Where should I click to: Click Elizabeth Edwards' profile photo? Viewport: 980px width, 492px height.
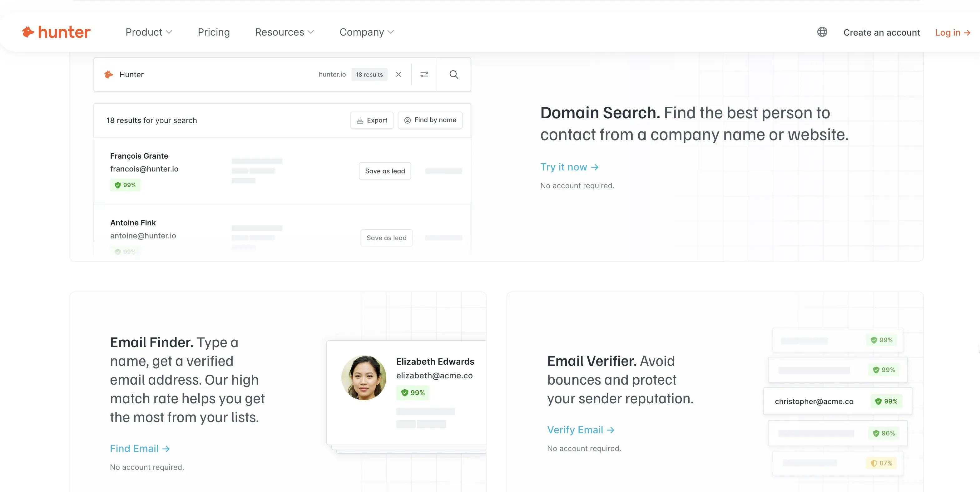(364, 377)
